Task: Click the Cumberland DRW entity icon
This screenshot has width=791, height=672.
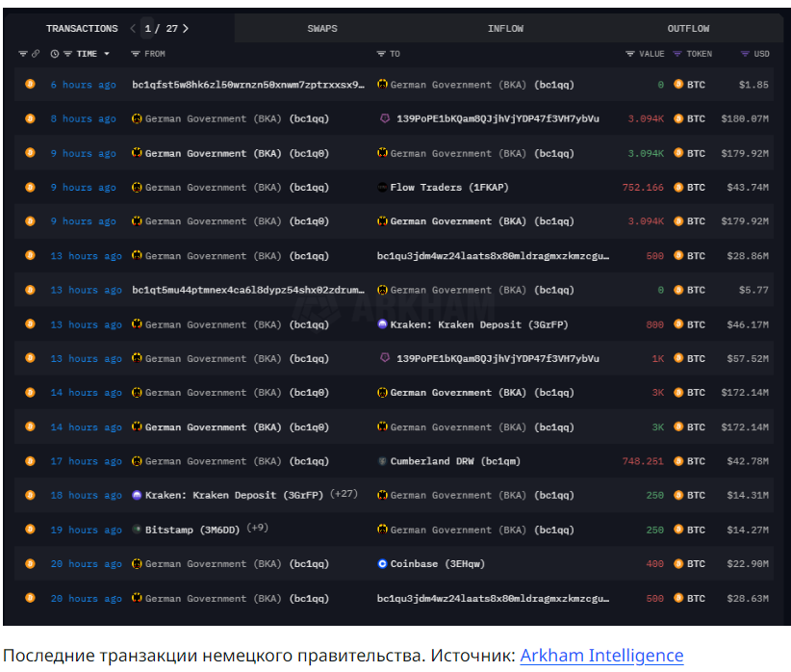Action: point(382,461)
